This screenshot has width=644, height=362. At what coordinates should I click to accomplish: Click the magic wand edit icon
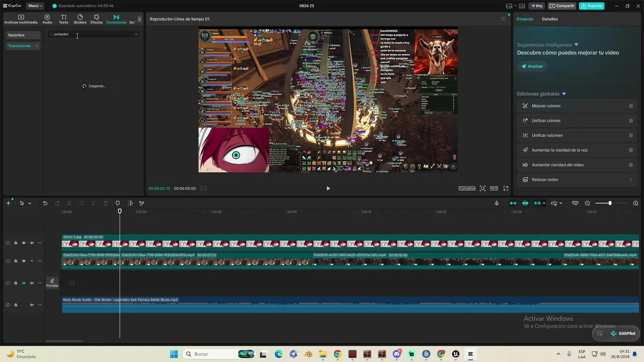pos(142,203)
